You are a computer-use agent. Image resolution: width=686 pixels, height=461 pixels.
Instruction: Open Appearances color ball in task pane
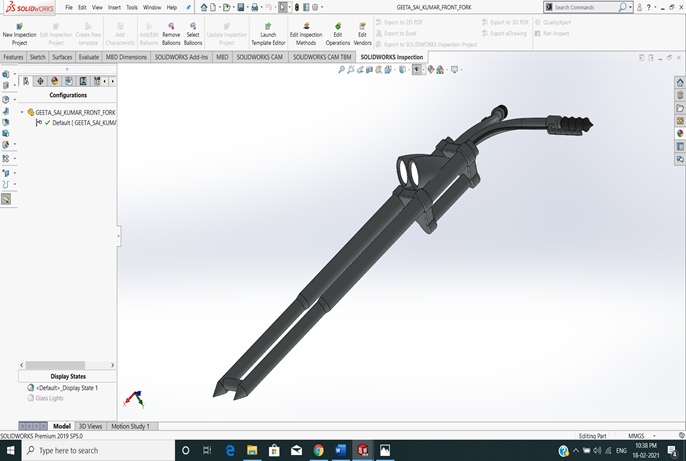pos(680,133)
